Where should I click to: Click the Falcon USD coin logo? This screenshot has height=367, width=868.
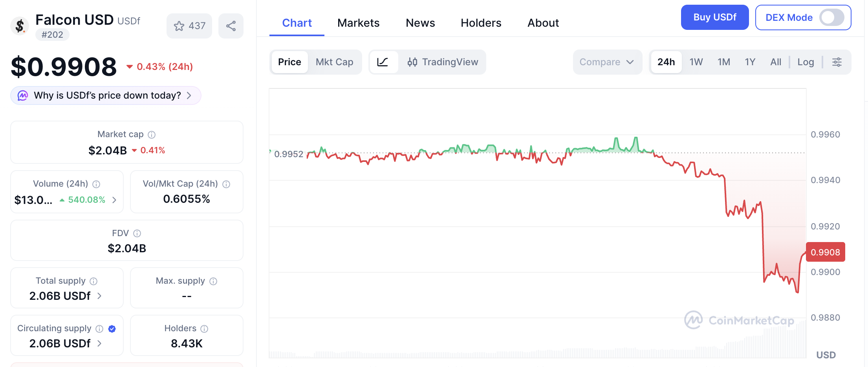pos(20,26)
